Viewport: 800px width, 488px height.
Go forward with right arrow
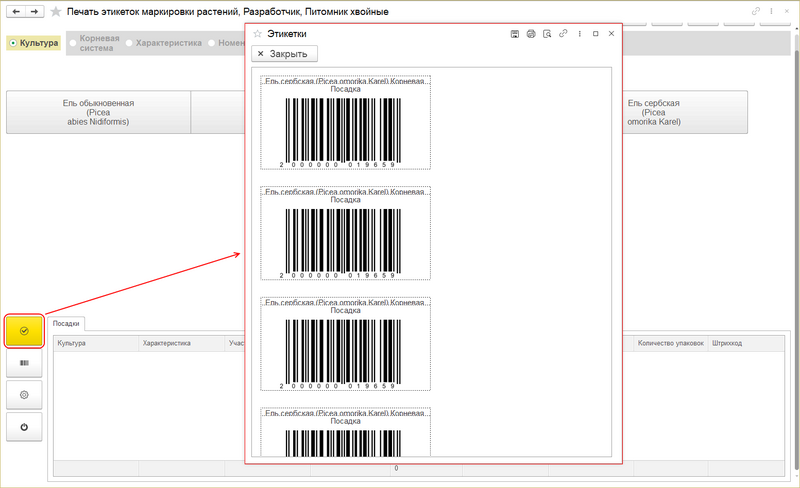click(34, 11)
